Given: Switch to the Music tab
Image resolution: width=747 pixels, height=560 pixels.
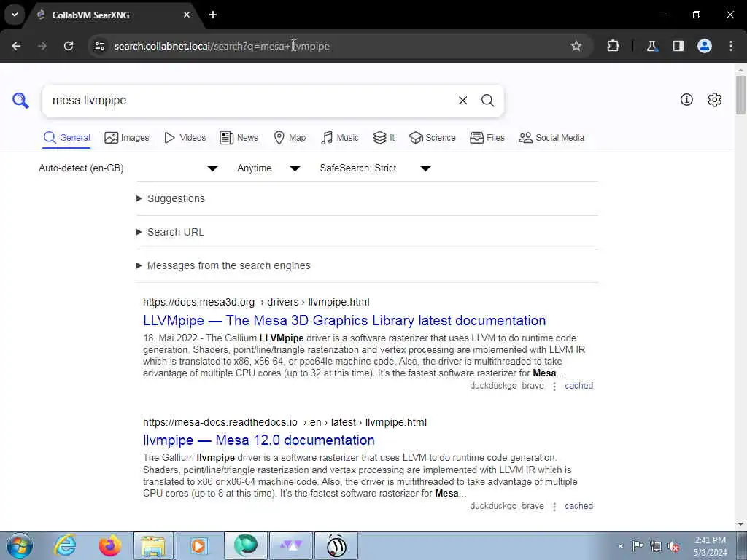Looking at the screenshot, I should coord(340,138).
